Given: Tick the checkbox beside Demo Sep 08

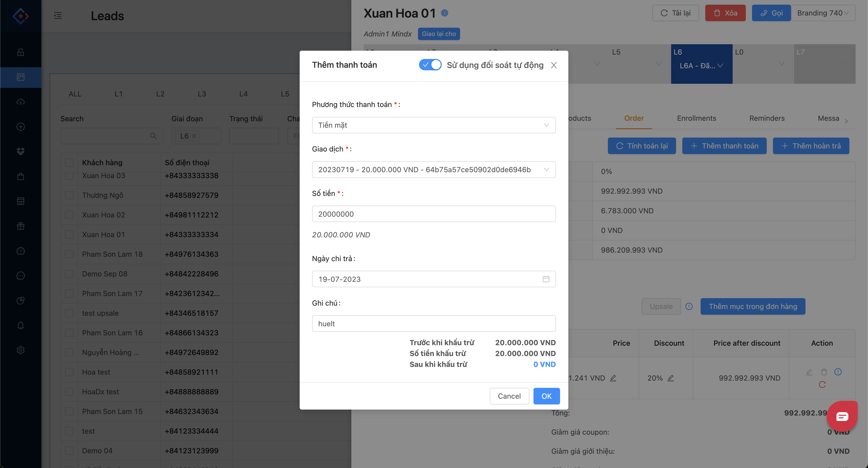Looking at the screenshot, I should [69, 274].
